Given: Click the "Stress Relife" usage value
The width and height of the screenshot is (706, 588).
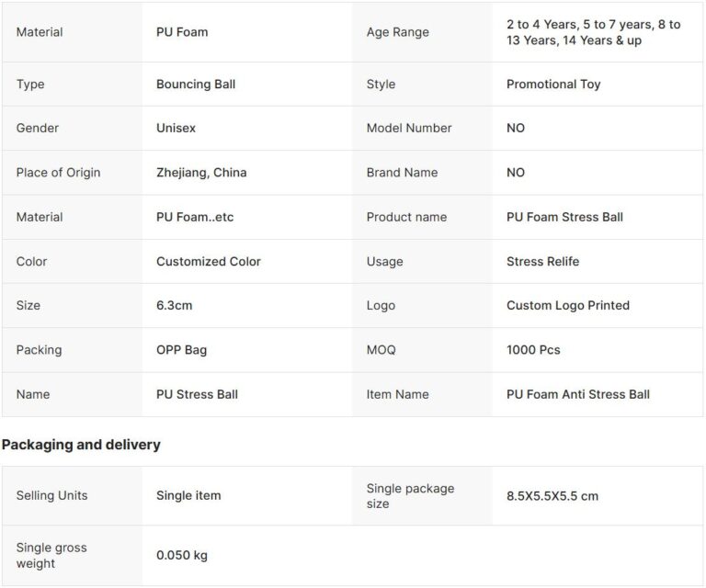Looking at the screenshot, I should coord(542,262).
